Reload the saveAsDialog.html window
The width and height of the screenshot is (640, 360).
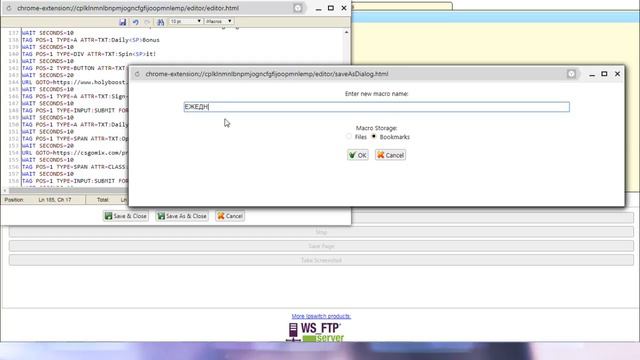coord(138,74)
